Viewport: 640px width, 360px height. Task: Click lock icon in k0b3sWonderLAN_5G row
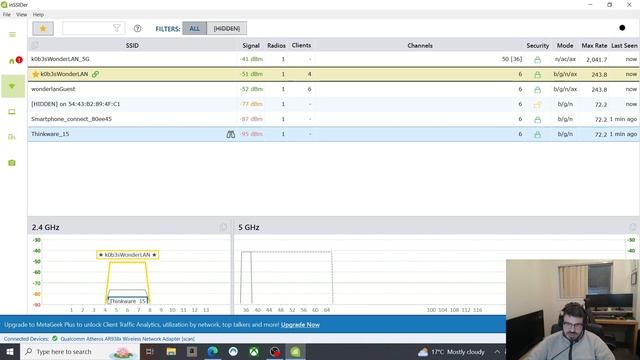[538, 60]
